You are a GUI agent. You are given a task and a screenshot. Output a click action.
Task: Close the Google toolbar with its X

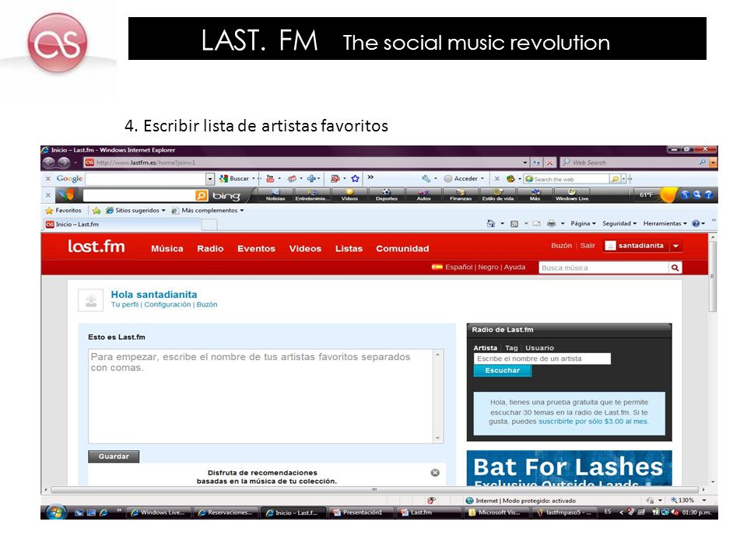pyautogui.click(x=48, y=179)
